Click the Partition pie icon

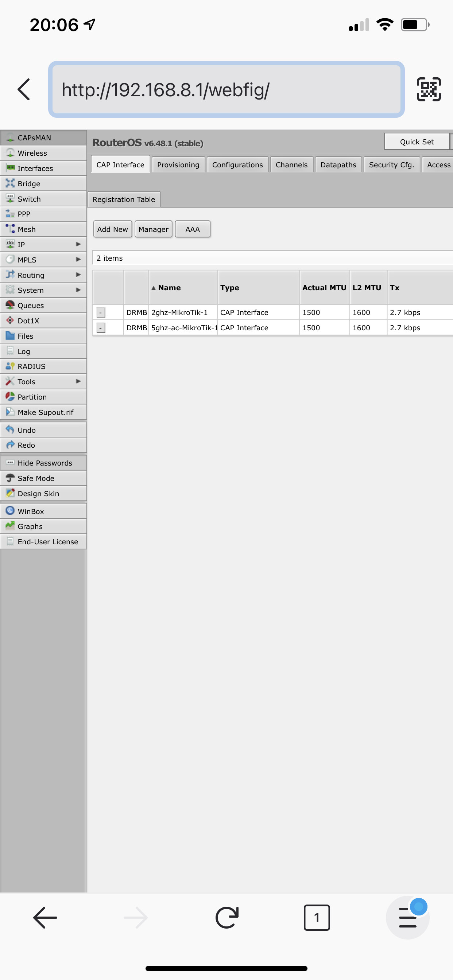pyautogui.click(x=10, y=397)
